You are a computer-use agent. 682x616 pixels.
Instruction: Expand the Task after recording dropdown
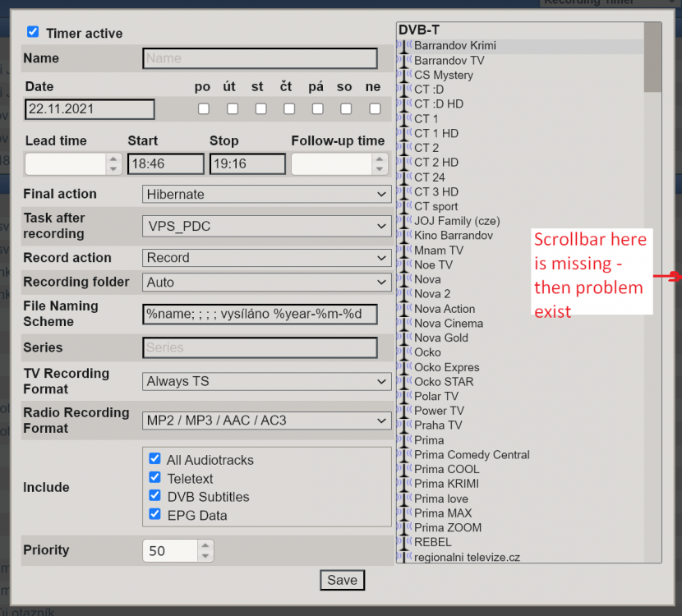266,226
